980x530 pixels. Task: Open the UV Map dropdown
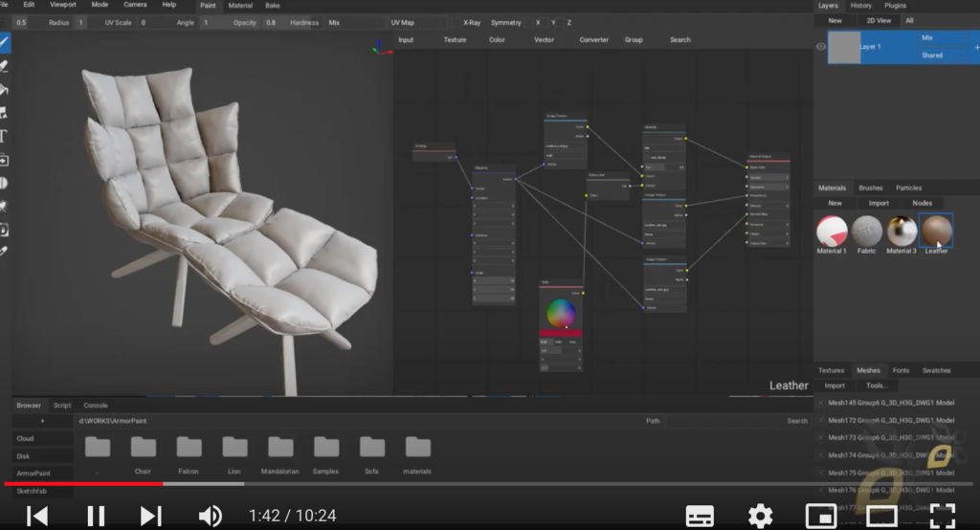coord(416,23)
